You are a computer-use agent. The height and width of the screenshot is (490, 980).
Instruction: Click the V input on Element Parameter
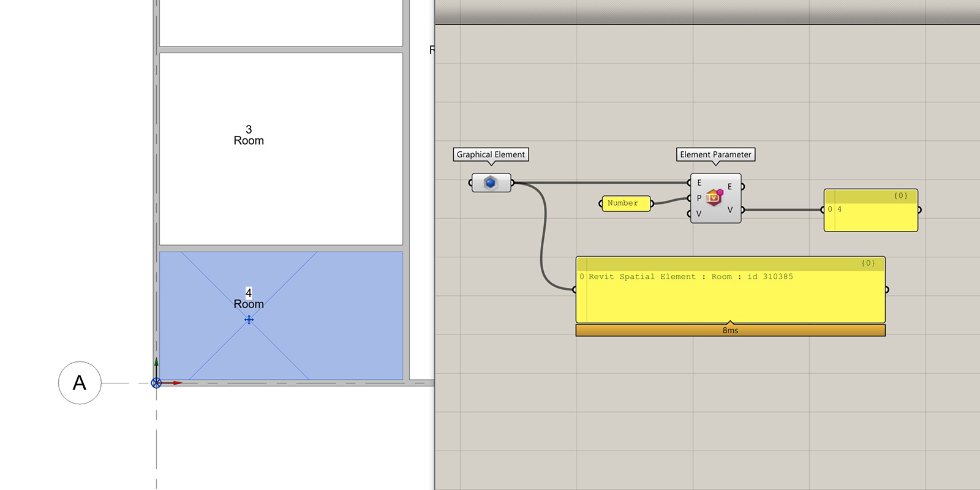coord(698,214)
